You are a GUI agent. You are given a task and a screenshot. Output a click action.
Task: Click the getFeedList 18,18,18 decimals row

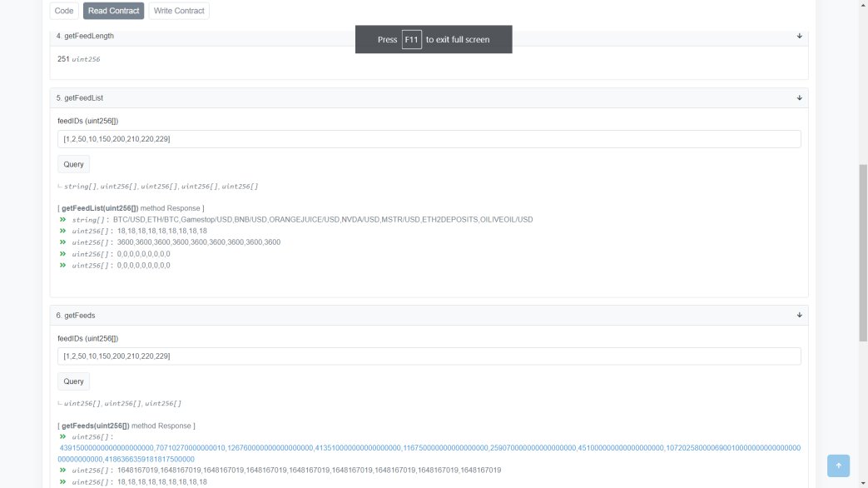click(x=161, y=231)
